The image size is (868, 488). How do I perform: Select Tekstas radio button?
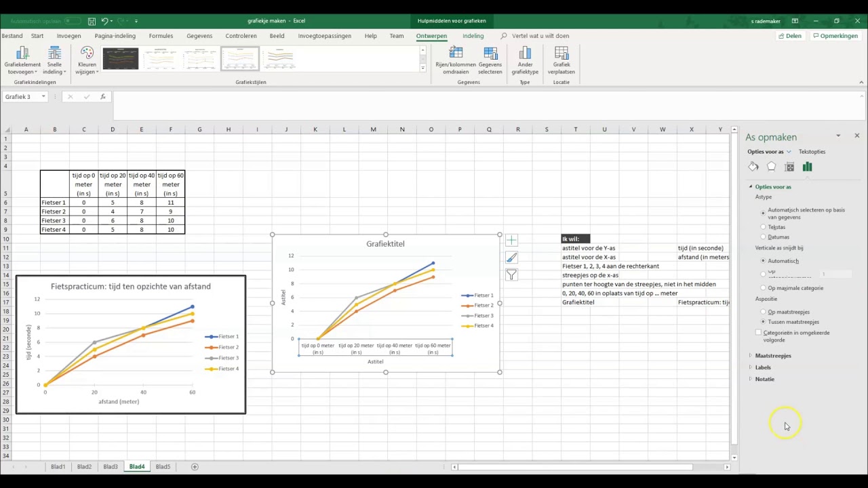[x=764, y=227]
